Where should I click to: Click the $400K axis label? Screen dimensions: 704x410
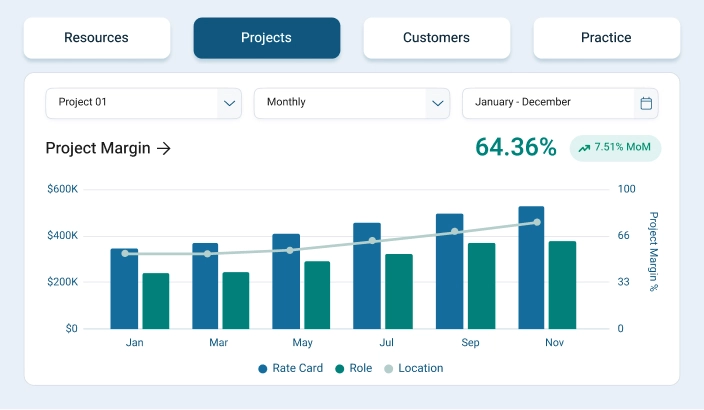coord(62,235)
